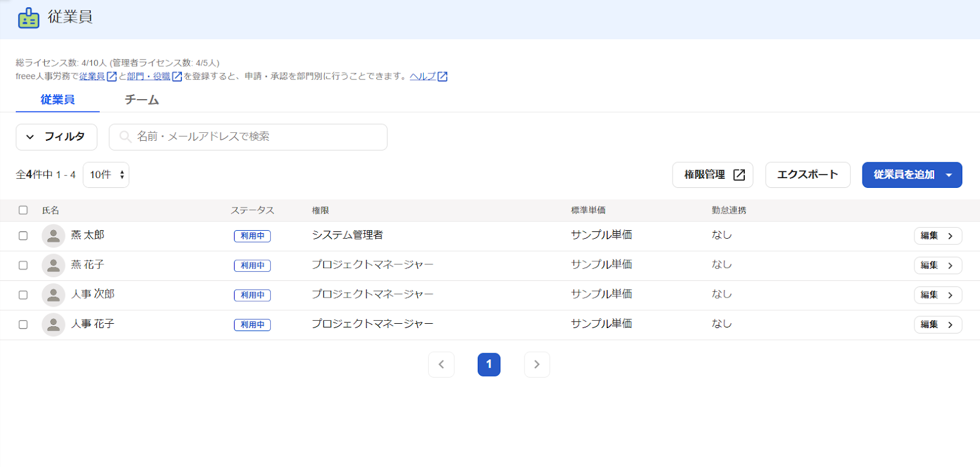Click プロジェクトマネージャー in 燕 花子 row
980x467 pixels.
point(372,264)
